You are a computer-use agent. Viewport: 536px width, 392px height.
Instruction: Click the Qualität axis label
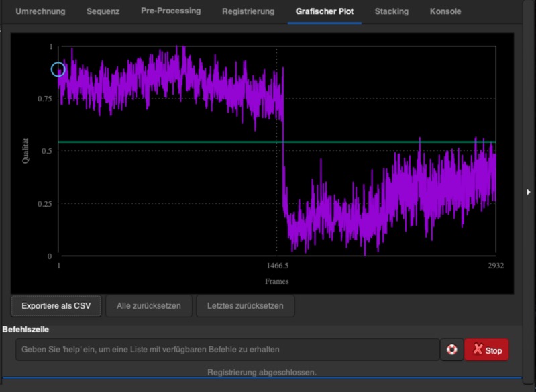[26, 151]
